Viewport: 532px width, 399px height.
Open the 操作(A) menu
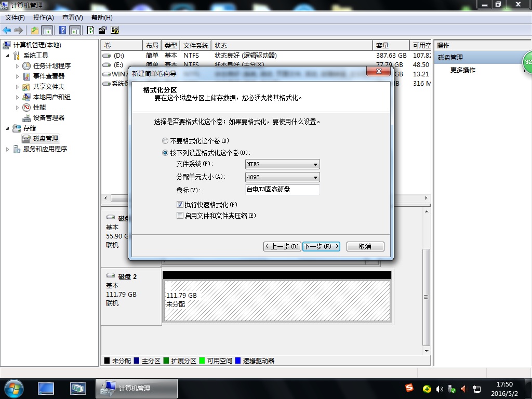[x=44, y=18]
